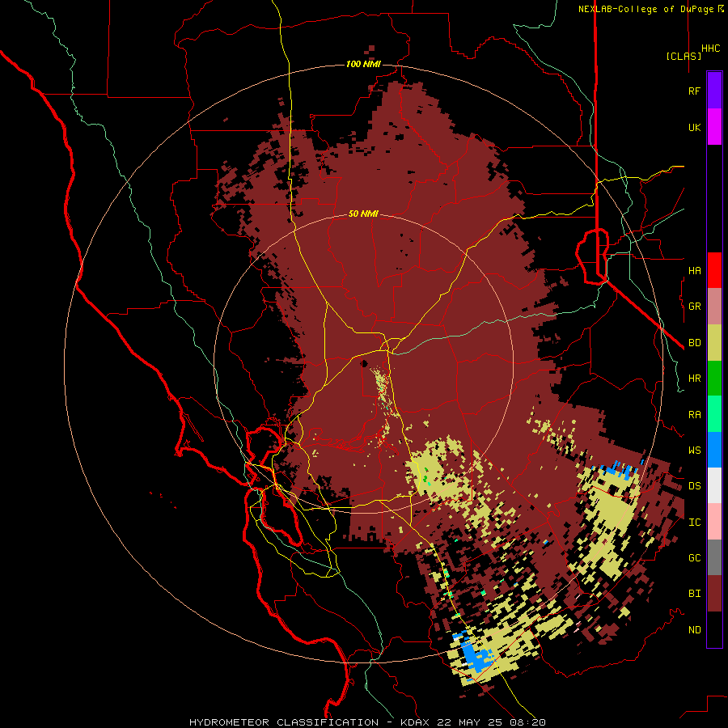Image resolution: width=728 pixels, height=728 pixels.
Task: Click the HHC product code label
Action: (x=710, y=49)
